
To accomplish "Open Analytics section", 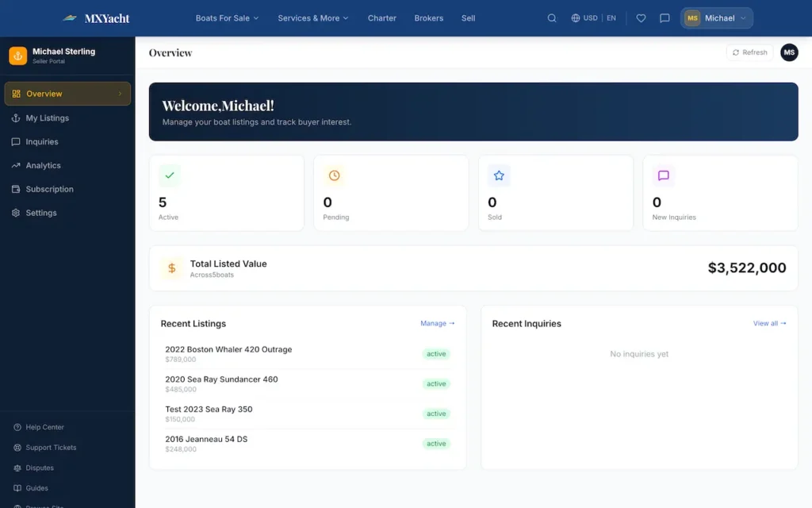I will point(67,165).
